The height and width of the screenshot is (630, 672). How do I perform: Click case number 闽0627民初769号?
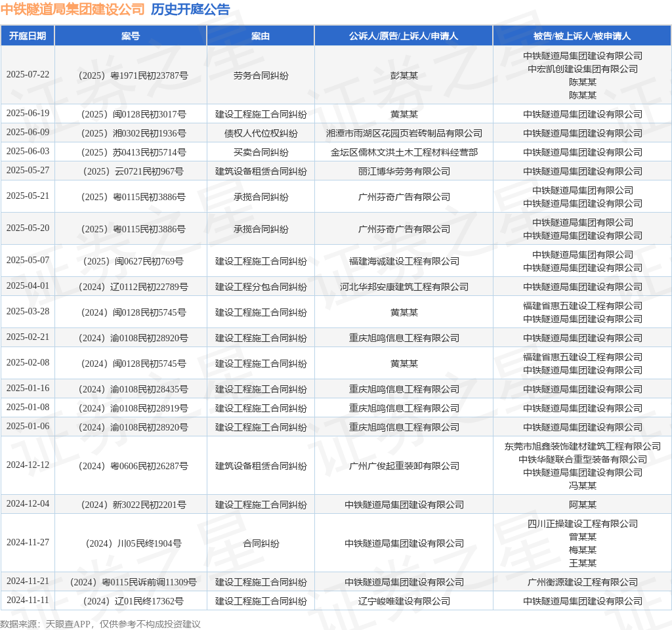coord(133,261)
